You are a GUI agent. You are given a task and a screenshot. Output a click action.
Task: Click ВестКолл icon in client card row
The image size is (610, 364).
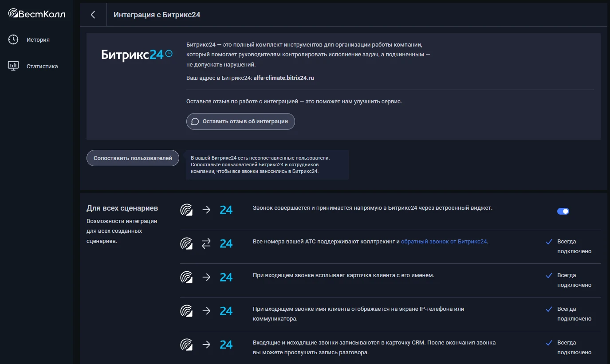(x=187, y=277)
